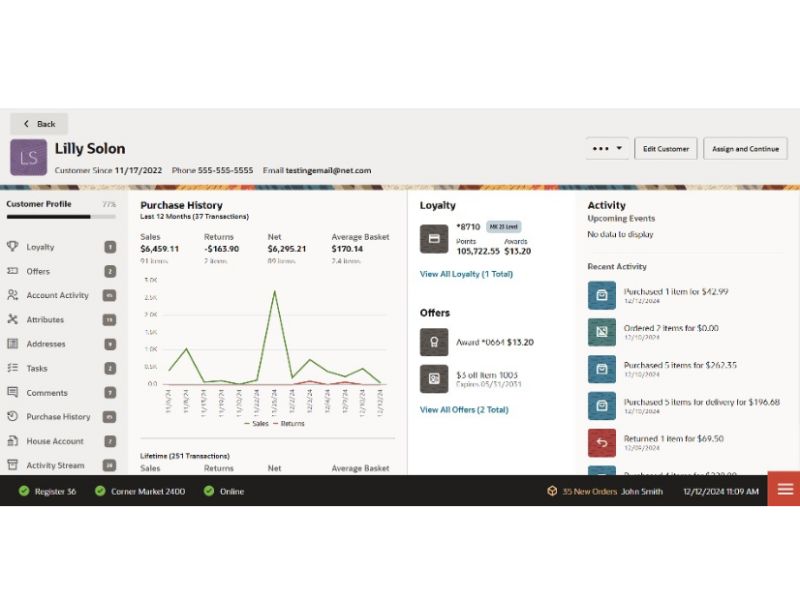This screenshot has height=600, width=800.
Task: Expand the three-dots more actions dropdown
Action: pyautogui.click(x=607, y=149)
